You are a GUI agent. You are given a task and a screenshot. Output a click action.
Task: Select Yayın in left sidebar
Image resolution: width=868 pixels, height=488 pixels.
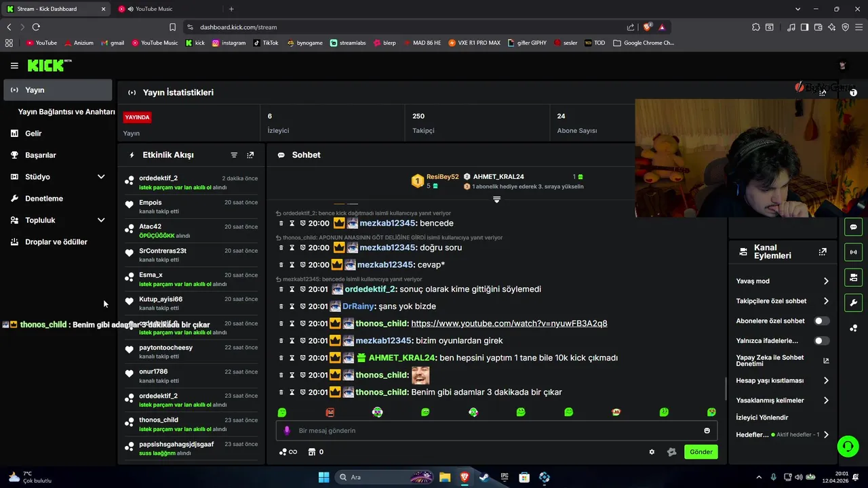(58, 90)
